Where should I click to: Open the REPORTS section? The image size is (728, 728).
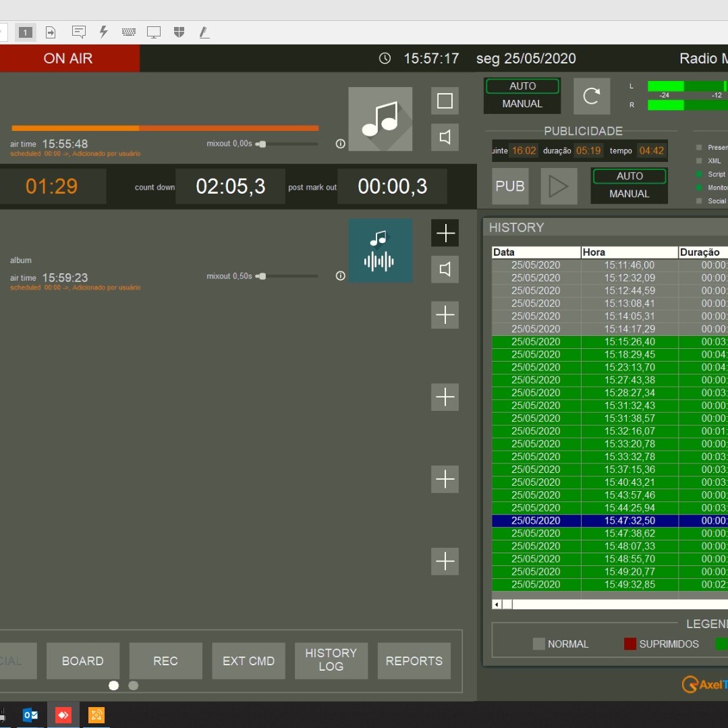[414, 661]
